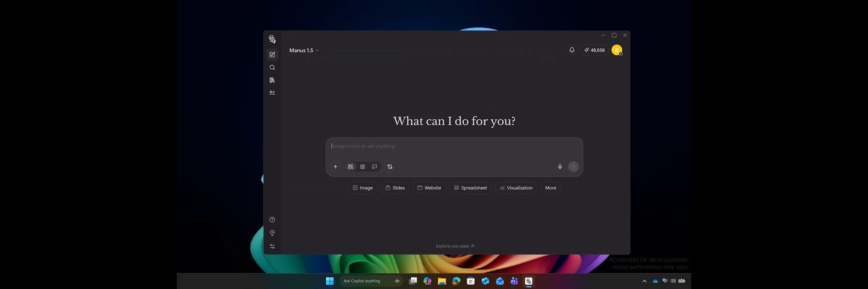The height and width of the screenshot is (289, 868).
Task: Open search from the sidebar magnifier icon
Action: 272,67
